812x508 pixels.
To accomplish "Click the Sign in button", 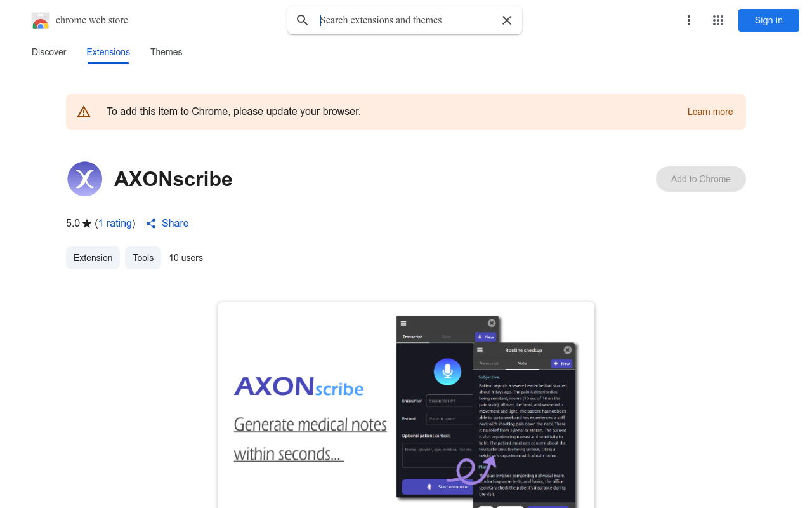I will tap(769, 20).
